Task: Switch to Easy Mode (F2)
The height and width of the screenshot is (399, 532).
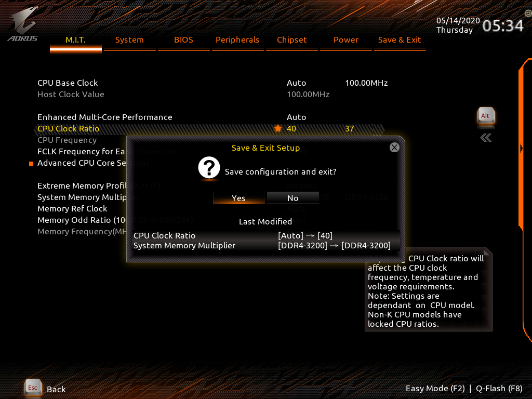Action: (435, 389)
